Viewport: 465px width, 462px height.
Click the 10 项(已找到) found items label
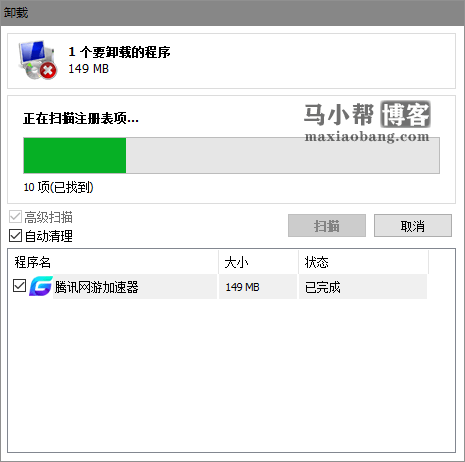pos(59,187)
